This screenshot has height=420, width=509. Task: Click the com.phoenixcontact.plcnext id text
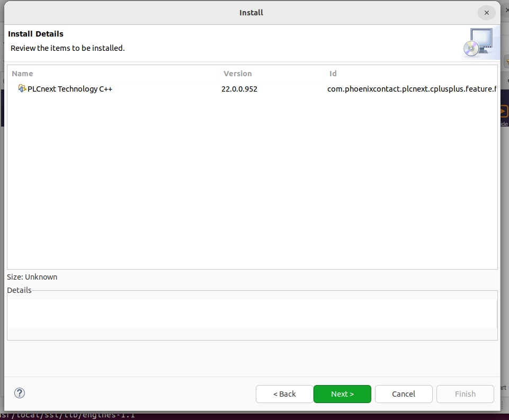[x=412, y=89]
